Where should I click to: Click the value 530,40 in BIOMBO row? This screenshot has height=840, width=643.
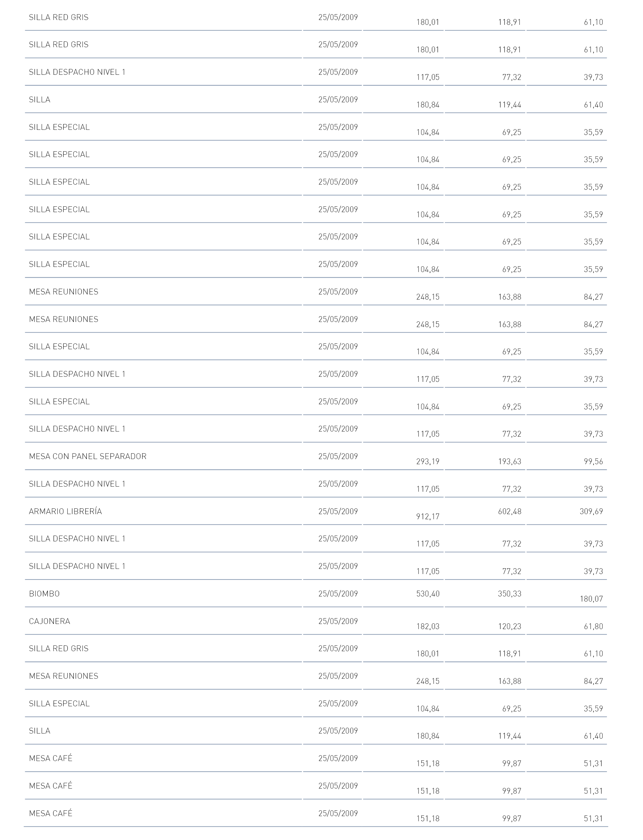[x=428, y=593]
